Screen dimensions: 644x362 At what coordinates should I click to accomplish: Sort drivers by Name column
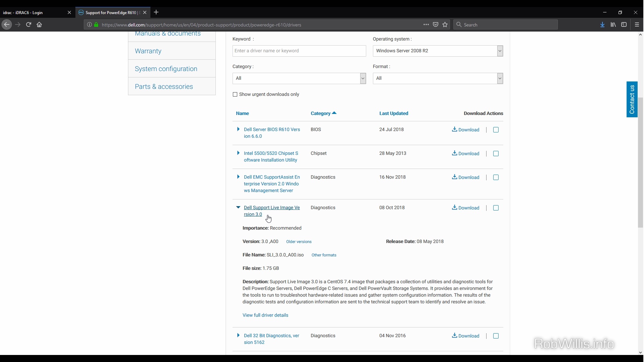pyautogui.click(x=243, y=114)
